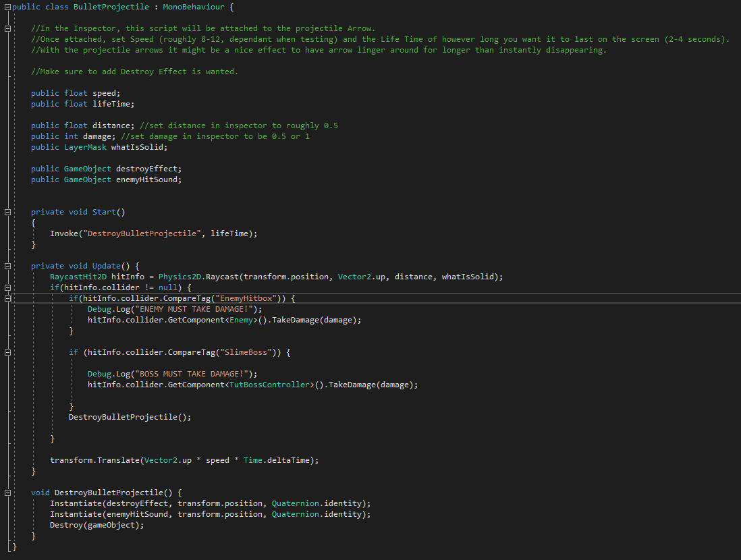Click the "DestroyBulletProjectile" string in Invoke
741x560 pixels.
(x=142, y=233)
